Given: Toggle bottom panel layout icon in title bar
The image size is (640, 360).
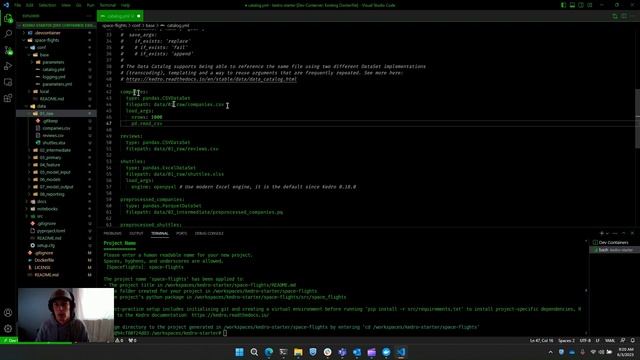Looking at the screenshot, I should (x=572, y=5).
